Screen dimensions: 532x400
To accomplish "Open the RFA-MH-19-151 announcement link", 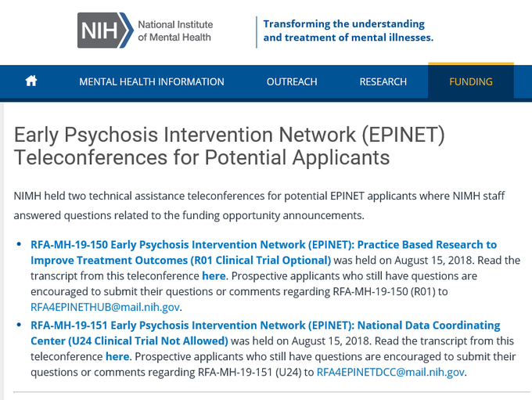I will coord(265,333).
